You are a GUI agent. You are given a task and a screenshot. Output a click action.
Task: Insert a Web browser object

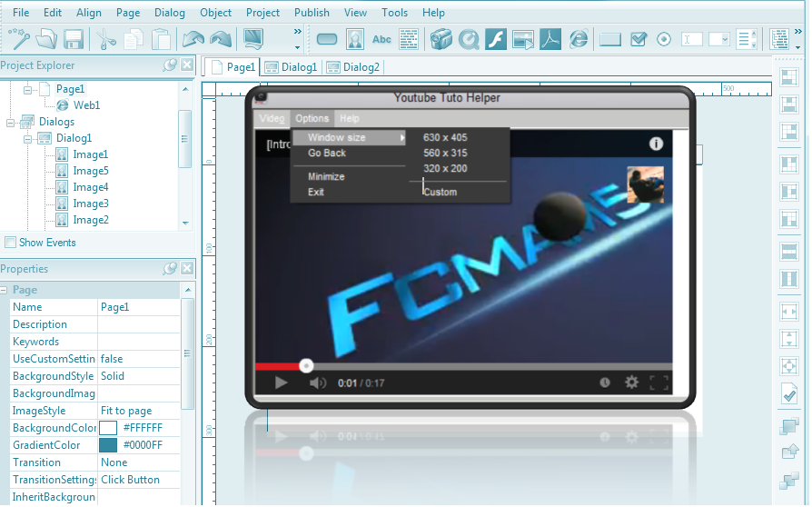tap(578, 39)
